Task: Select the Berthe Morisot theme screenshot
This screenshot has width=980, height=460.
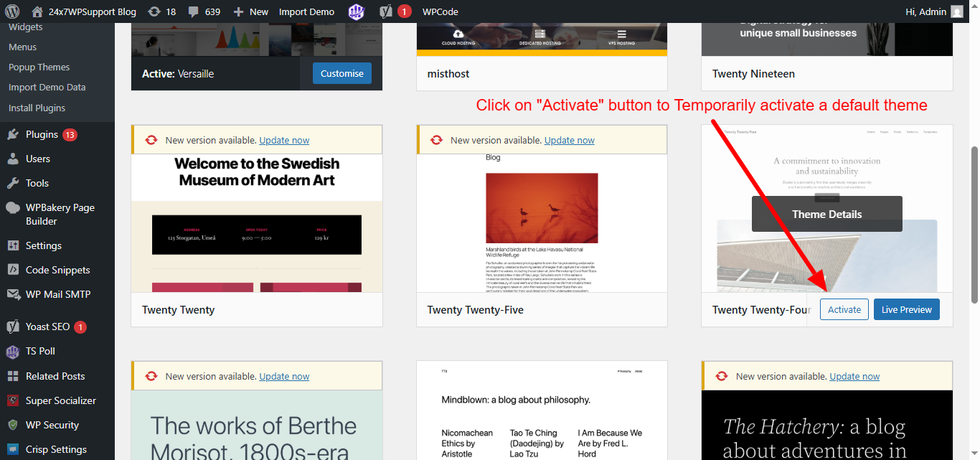Action: [257, 425]
